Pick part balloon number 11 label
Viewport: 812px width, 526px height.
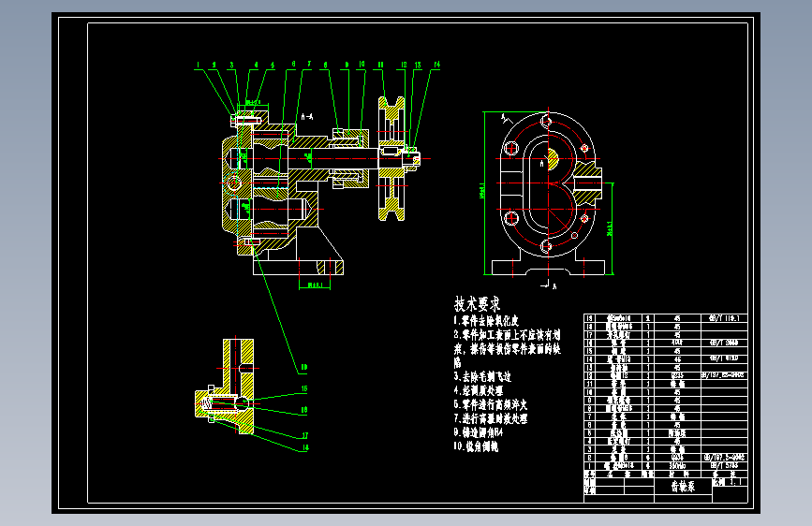click(x=380, y=65)
